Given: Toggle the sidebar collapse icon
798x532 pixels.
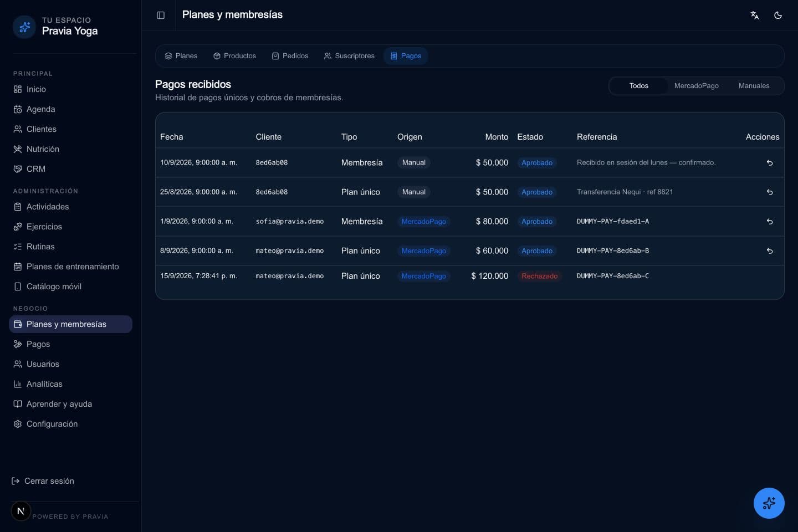Looking at the screenshot, I should coord(161,15).
